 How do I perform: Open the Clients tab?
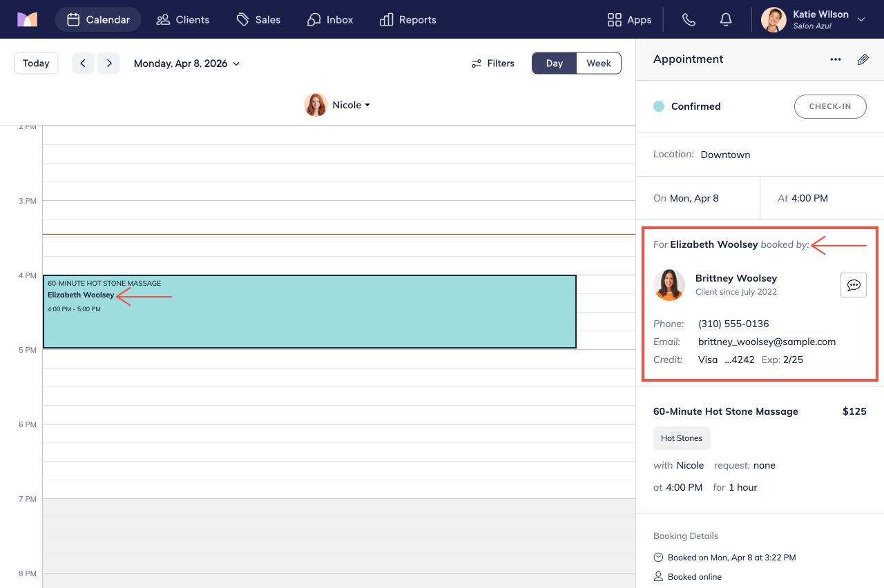pos(183,19)
